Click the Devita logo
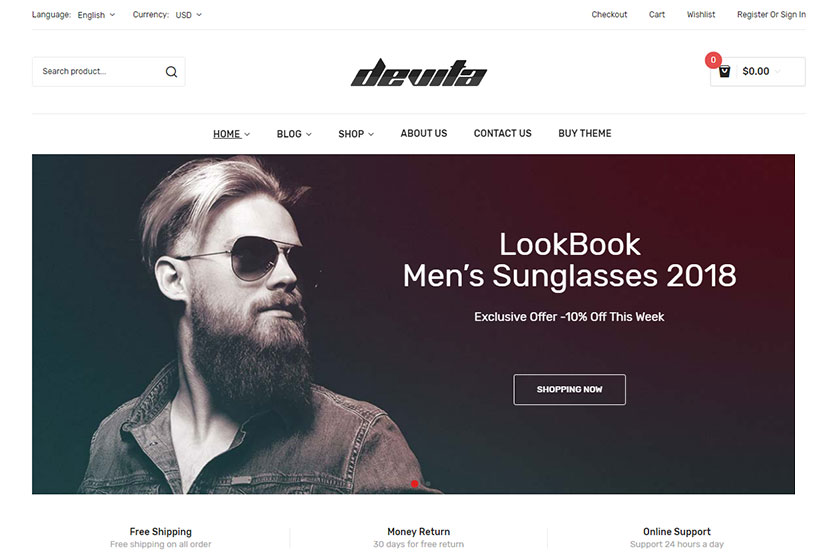830x560 pixels. tap(419, 73)
